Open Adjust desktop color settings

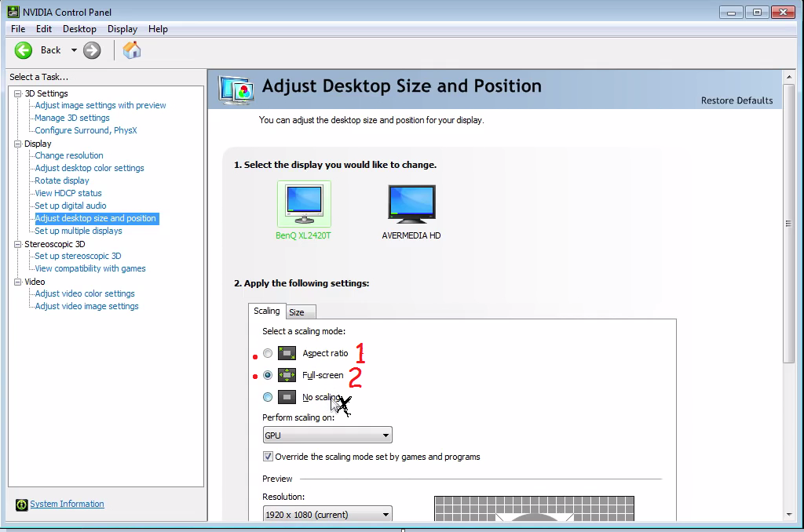coord(90,168)
